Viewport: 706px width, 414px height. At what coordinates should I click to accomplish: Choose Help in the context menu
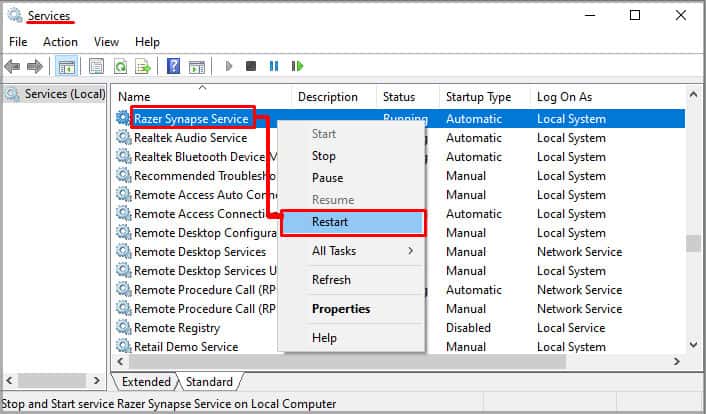click(x=351, y=338)
